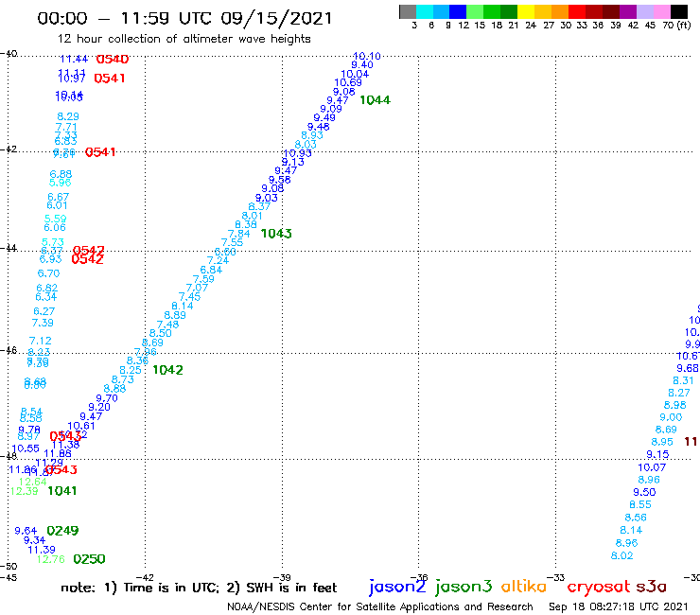
Task: Click wave height value '10.55'
Action: pos(26,448)
